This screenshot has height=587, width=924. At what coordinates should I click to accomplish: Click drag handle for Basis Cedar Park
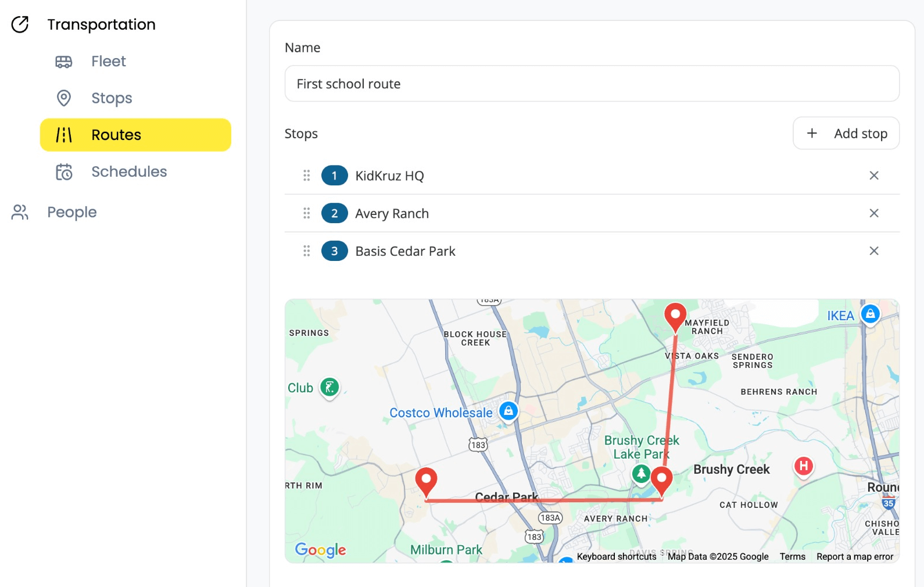[307, 251]
